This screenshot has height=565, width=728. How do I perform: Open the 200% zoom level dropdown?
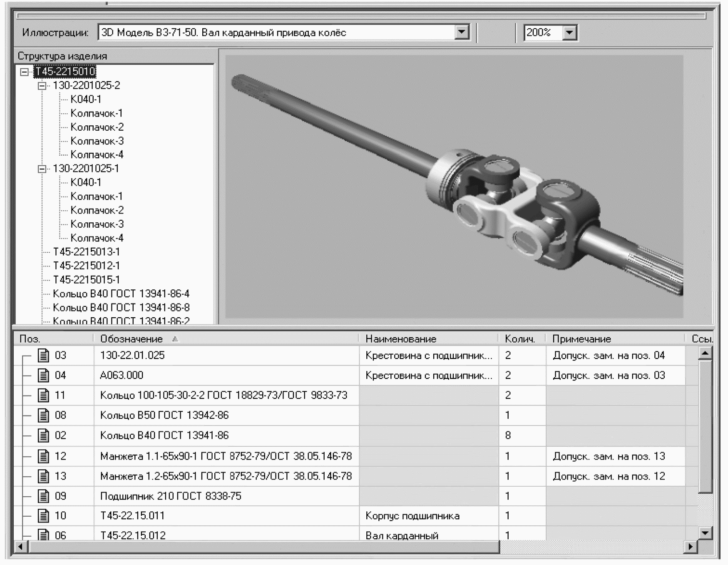(569, 32)
